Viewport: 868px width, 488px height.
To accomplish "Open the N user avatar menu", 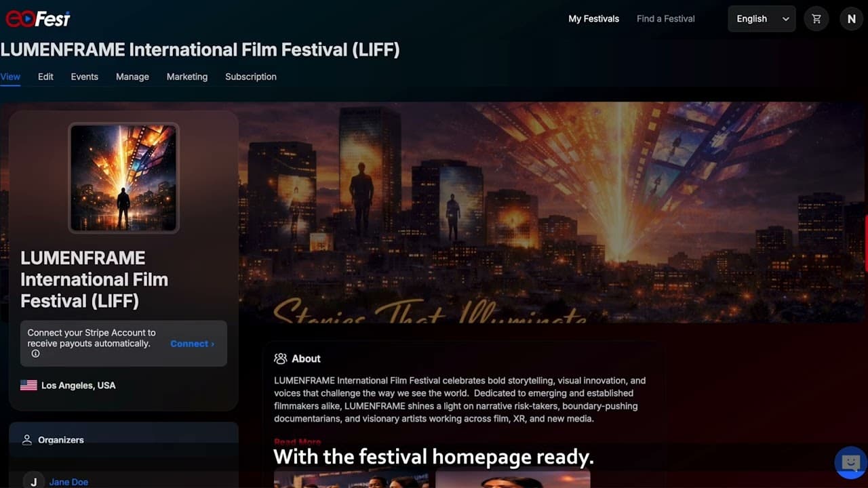I will tap(852, 19).
